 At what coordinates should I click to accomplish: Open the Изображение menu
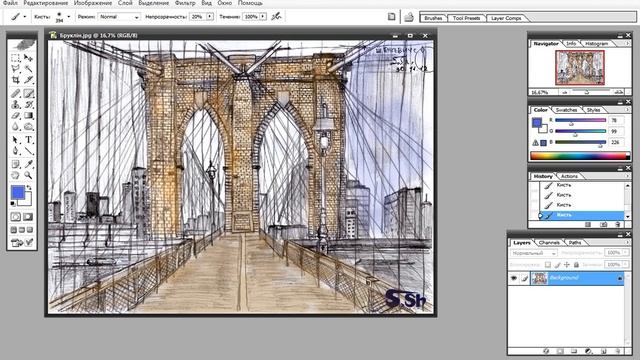(93, 3)
